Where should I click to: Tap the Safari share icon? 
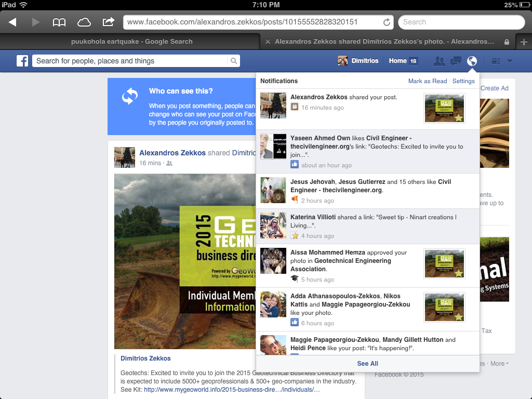pos(108,22)
